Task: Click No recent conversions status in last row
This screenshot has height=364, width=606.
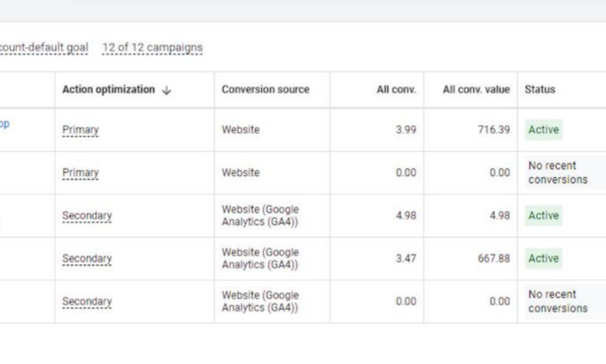Action: coord(558,302)
